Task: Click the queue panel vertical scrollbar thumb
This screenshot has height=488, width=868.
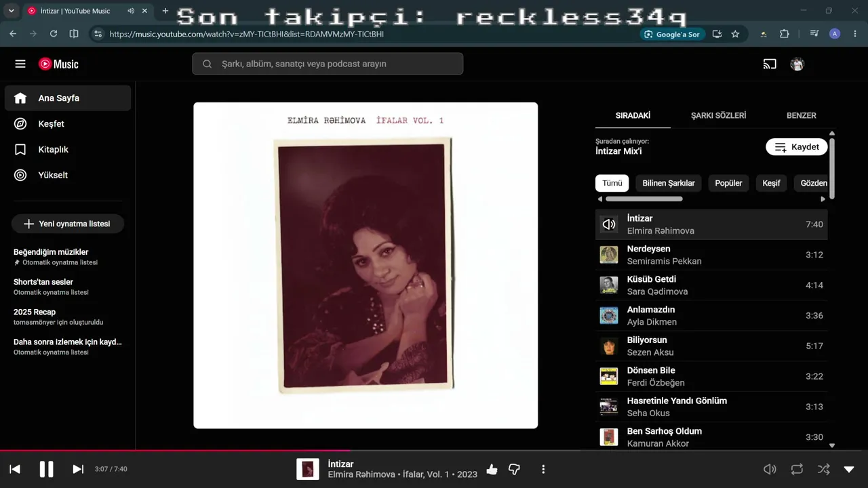Action: point(832,168)
